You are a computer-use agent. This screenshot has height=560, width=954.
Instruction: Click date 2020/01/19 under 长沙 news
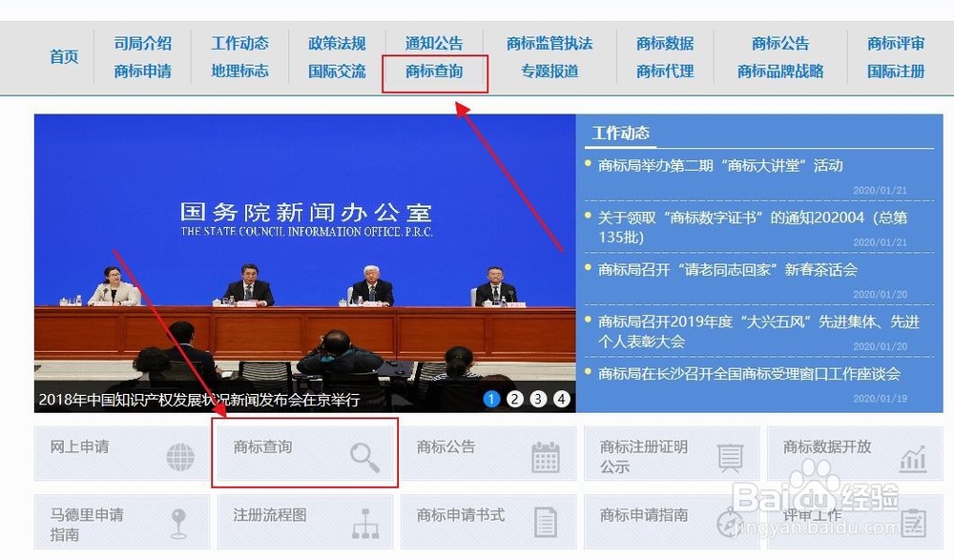point(880,399)
